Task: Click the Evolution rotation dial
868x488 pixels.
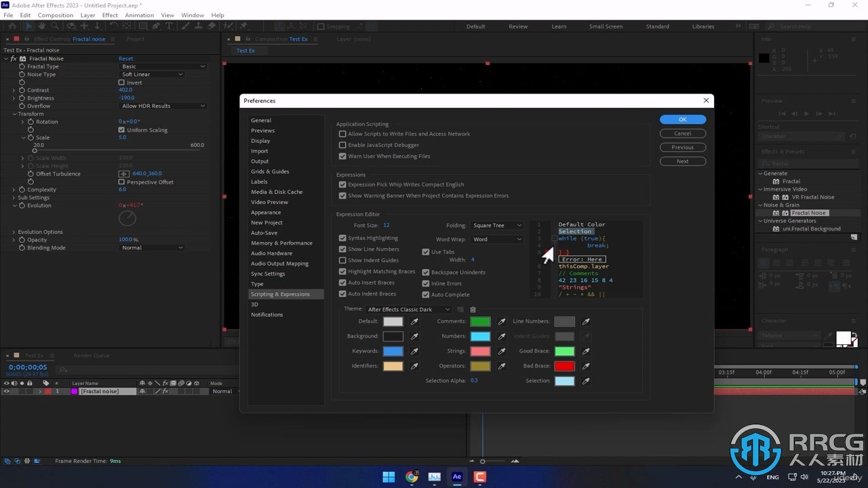Action: 127,218
